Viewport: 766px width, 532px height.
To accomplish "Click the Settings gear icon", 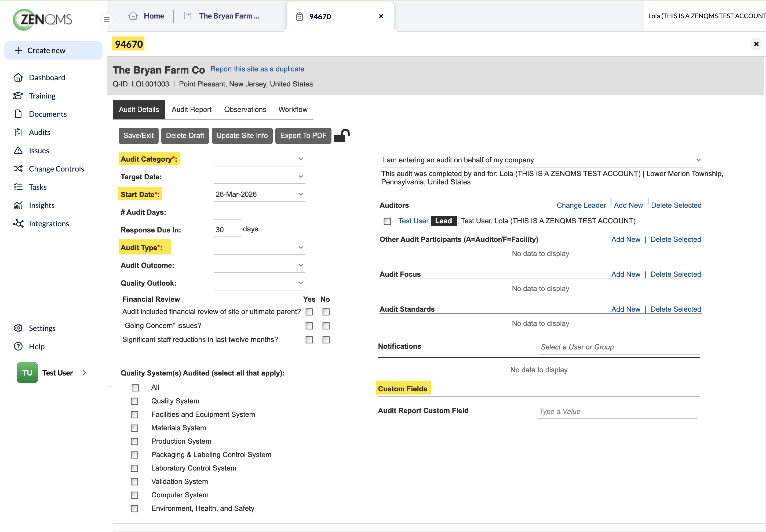I will tap(18, 328).
